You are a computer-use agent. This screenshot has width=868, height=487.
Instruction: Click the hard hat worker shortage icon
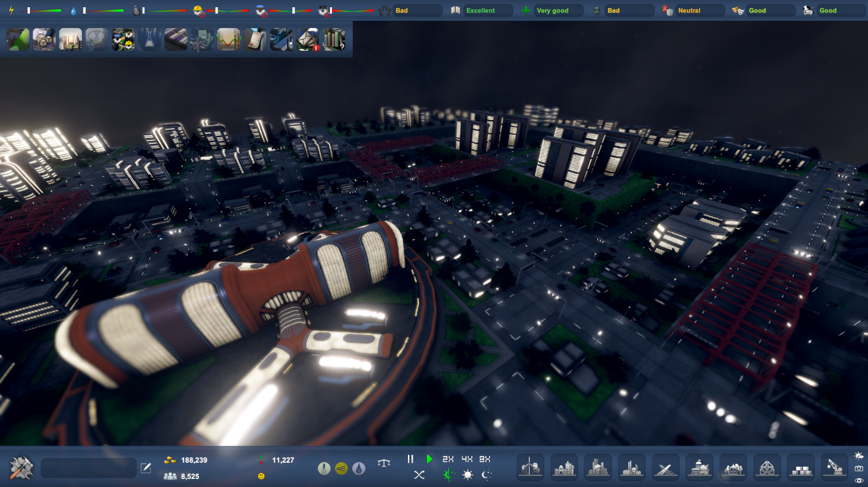click(x=199, y=10)
